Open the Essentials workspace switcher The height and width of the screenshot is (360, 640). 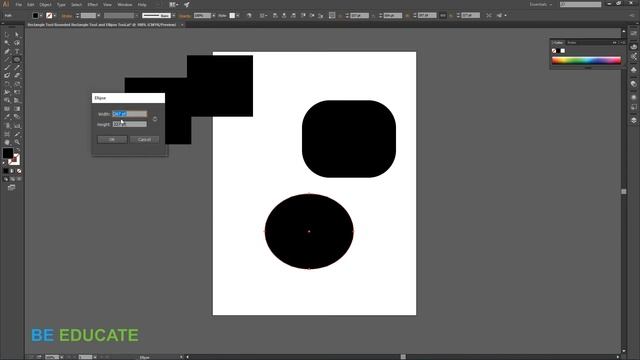[541, 4]
